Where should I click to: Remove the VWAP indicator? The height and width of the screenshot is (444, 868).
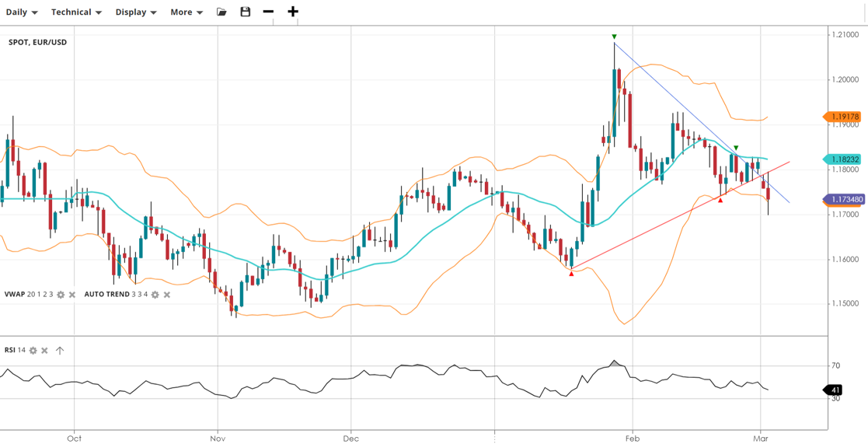(72, 295)
